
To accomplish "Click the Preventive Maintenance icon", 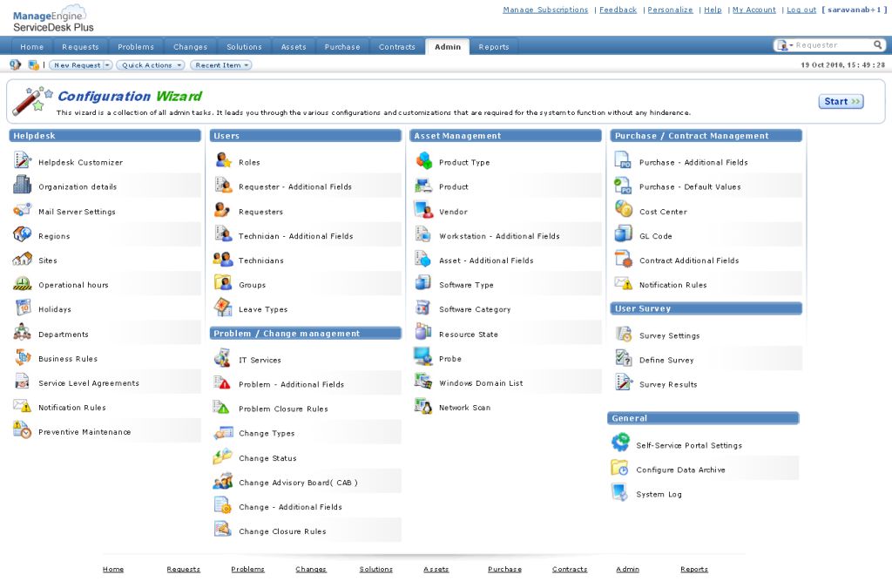I will pos(22,429).
